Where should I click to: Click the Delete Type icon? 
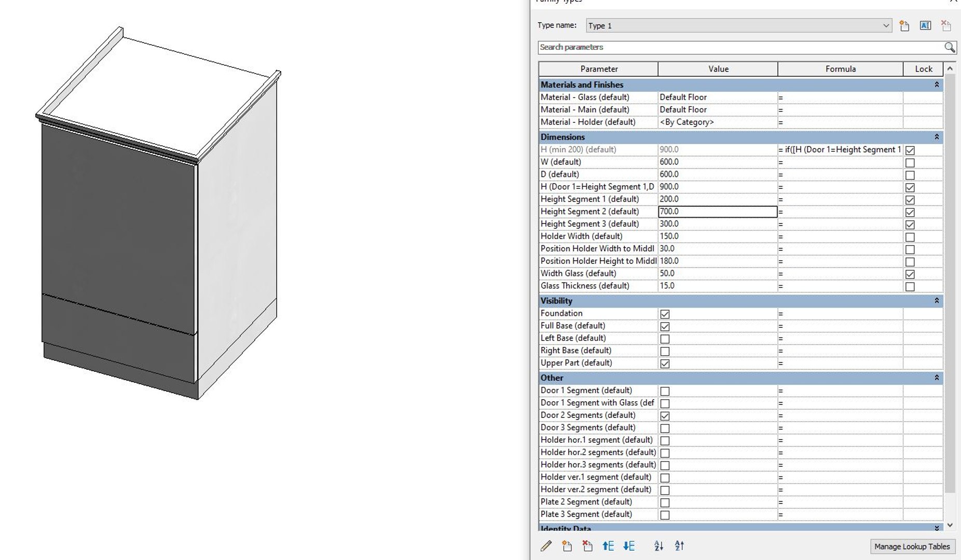(x=946, y=25)
